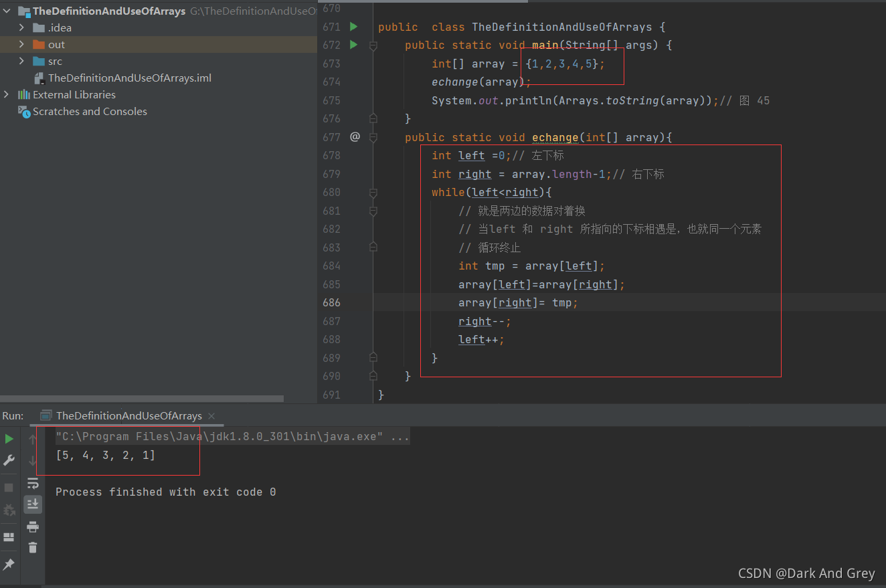
Task: Fold the echange method at line 677
Action: pos(373,137)
